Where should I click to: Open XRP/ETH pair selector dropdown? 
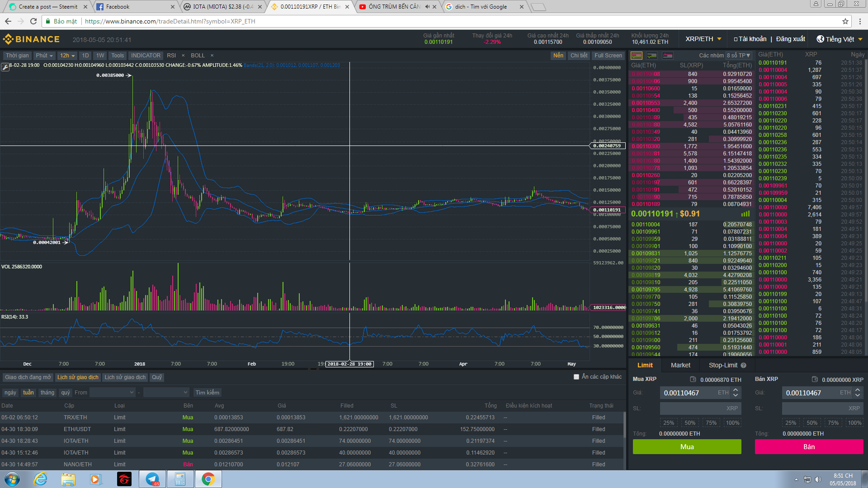click(703, 39)
